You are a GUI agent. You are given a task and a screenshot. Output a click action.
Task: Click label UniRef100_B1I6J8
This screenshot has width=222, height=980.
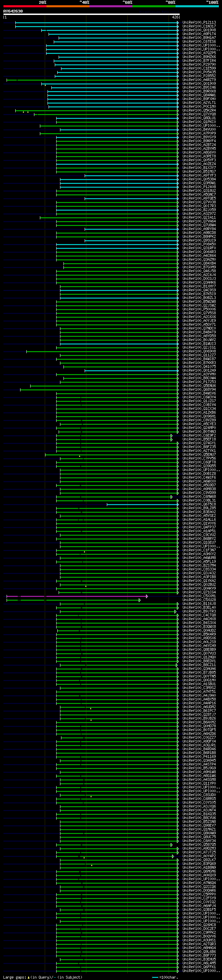[x=199, y=604]
